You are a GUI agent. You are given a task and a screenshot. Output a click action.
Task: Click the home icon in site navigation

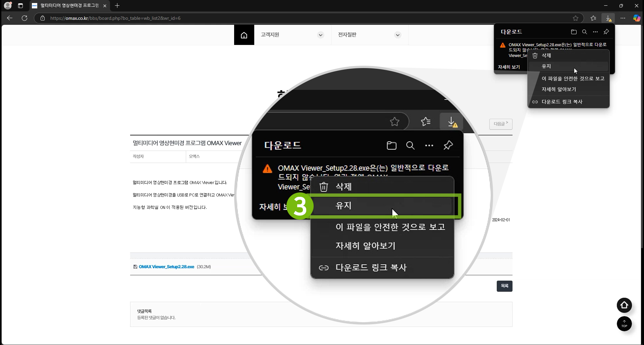pos(244,35)
